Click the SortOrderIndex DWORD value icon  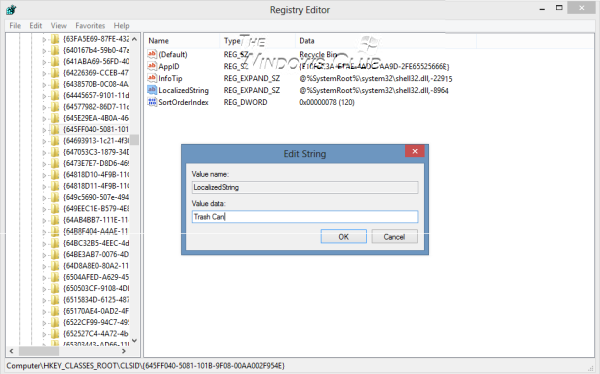click(152, 102)
